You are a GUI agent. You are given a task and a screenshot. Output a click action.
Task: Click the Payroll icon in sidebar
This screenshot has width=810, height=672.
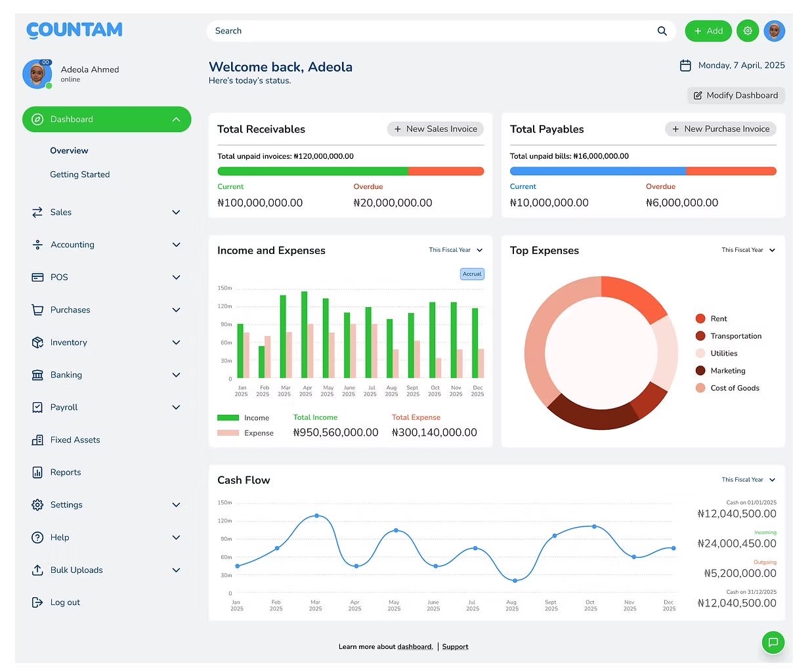coord(37,407)
